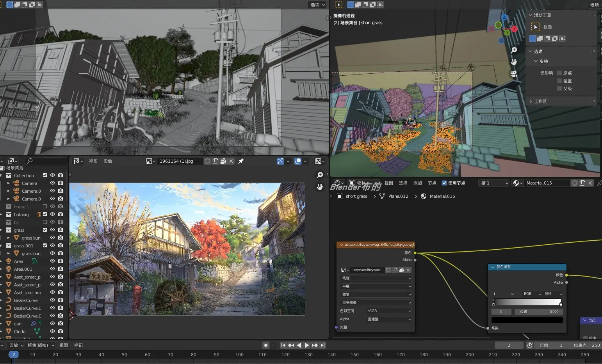Open the RGB color mode dropdown in color ramp
602x364 pixels.
(x=532, y=294)
